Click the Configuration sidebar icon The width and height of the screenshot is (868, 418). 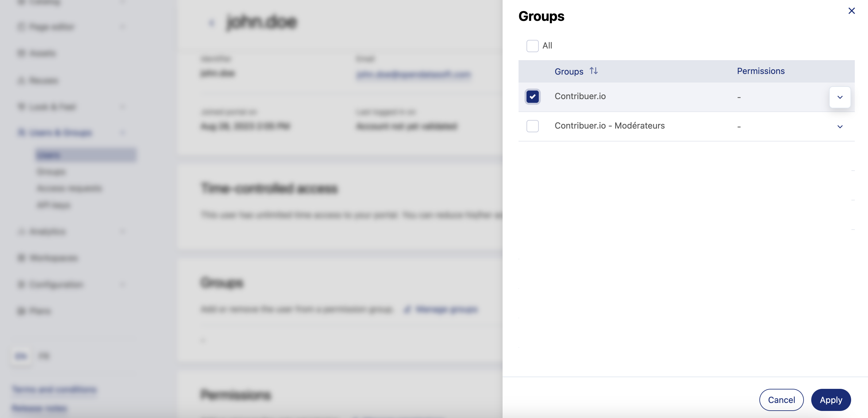pos(21,284)
